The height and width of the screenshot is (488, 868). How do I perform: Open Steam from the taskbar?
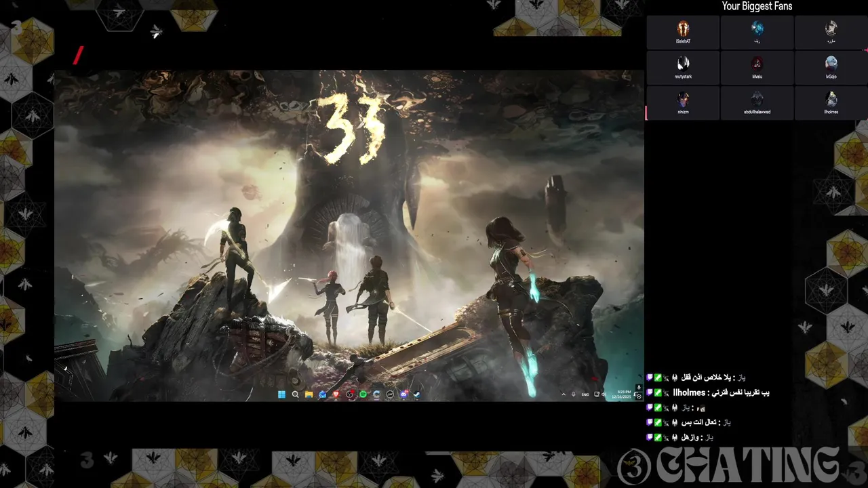[x=416, y=394]
